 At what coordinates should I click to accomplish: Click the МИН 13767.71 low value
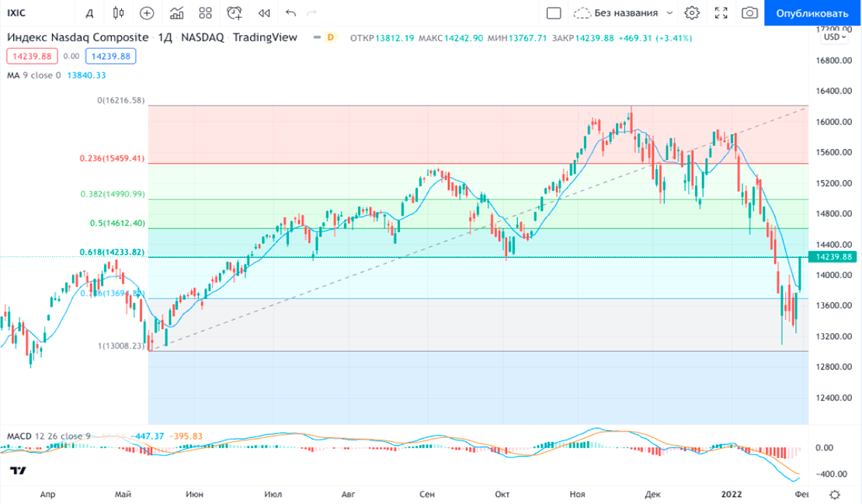[x=516, y=38]
